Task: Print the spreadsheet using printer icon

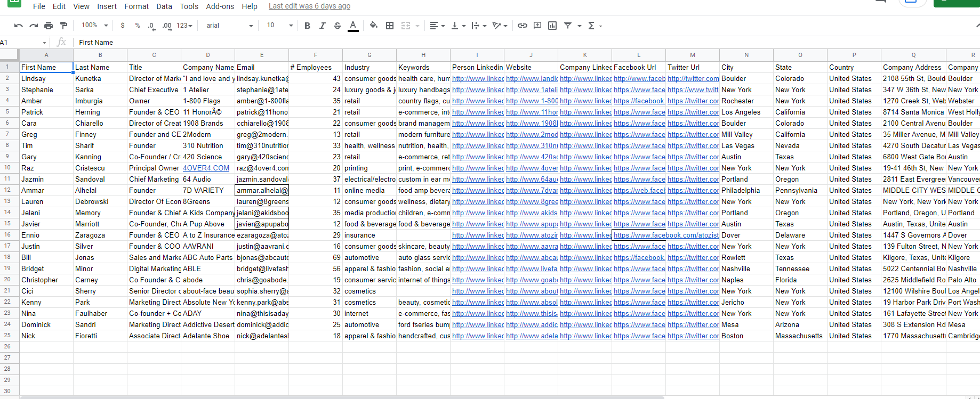Action: [49, 26]
